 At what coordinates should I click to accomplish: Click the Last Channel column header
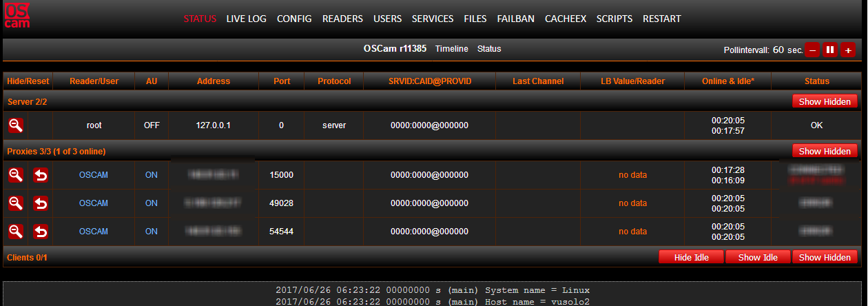[x=538, y=81]
